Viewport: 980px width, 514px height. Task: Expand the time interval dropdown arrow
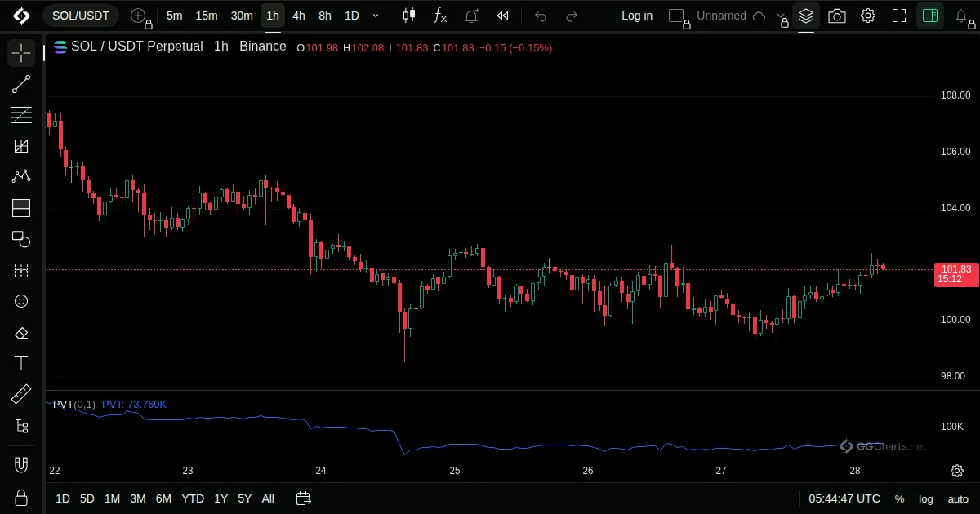click(x=376, y=16)
